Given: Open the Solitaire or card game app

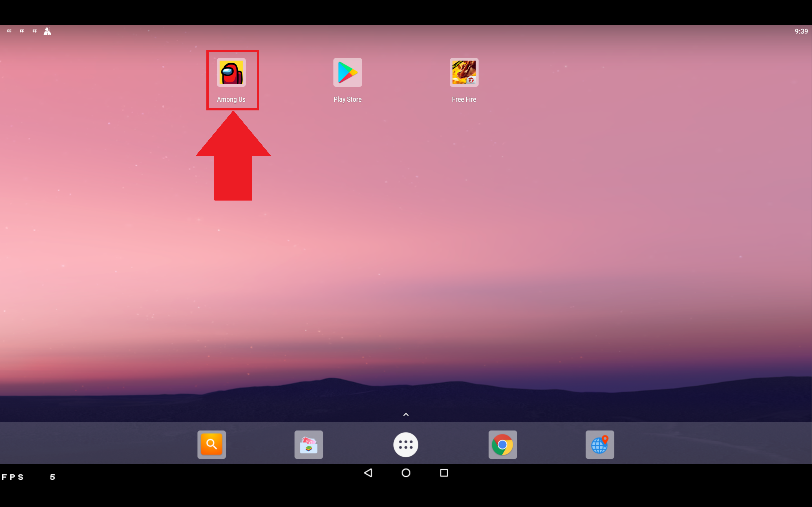Looking at the screenshot, I should coord(308,444).
